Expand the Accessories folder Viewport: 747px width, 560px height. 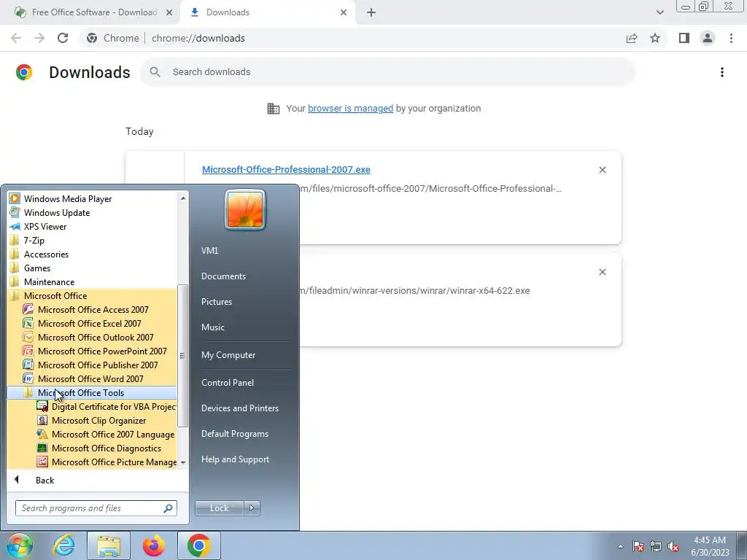tap(93, 254)
